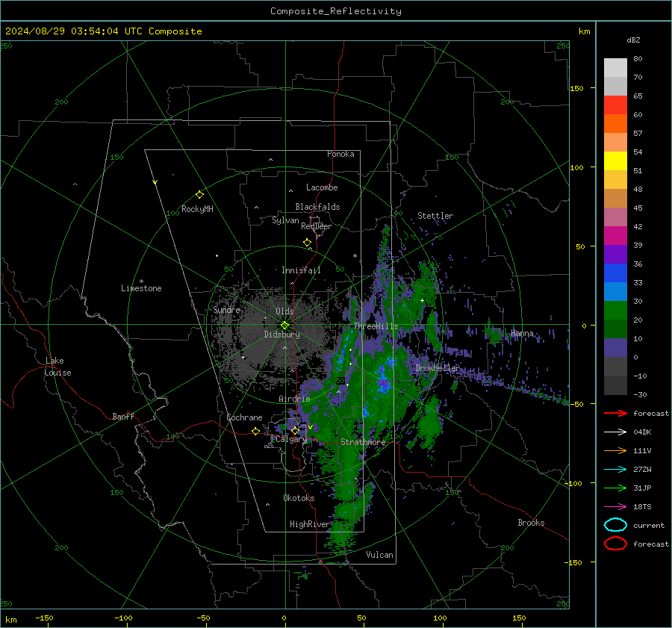The image size is (672, 628).
Task: Click the Sundre label on map
Action: pos(226,309)
